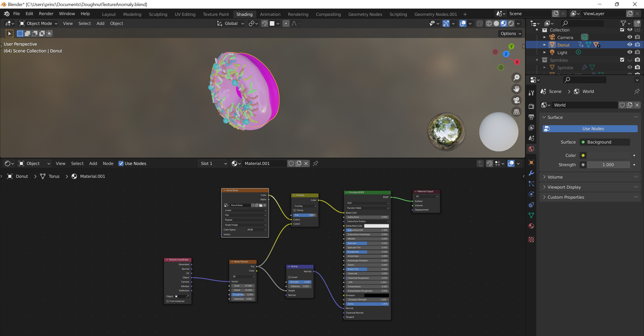Expand the Viewport Display panel
The height and width of the screenshot is (336, 644).
[590, 187]
